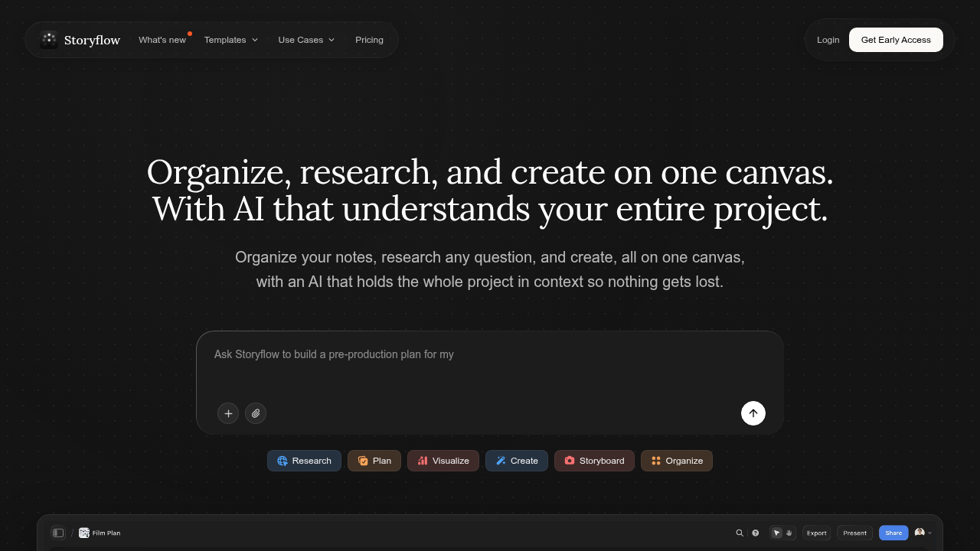Click the Storyflow brand name text
Viewport: 980px width, 551px height.
92,40
